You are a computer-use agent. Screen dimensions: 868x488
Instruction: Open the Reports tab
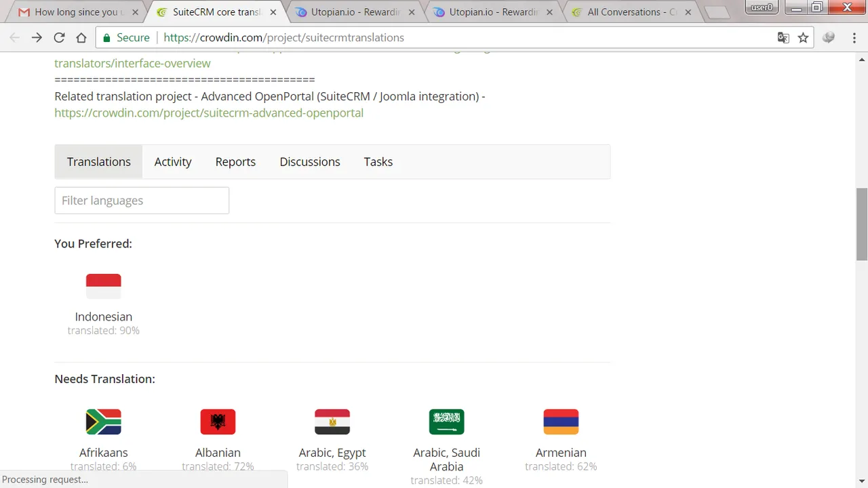coord(235,162)
